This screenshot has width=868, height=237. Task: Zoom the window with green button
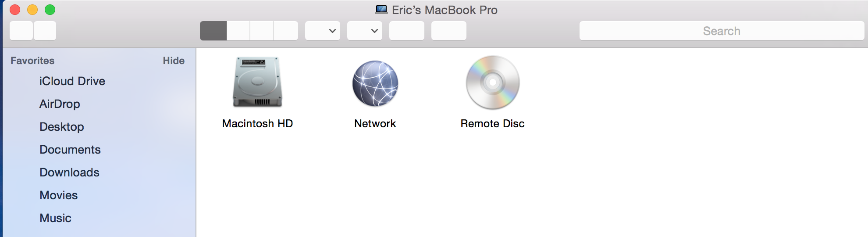coord(50,9)
